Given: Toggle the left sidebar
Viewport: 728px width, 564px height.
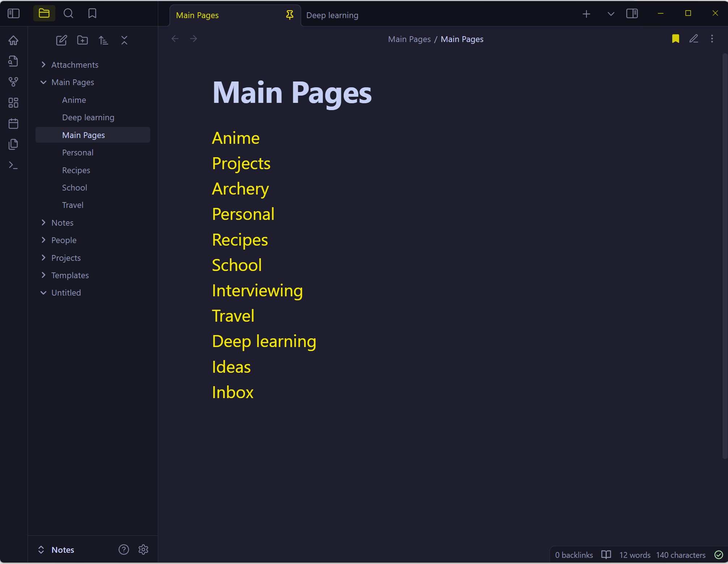Looking at the screenshot, I should point(13,13).
